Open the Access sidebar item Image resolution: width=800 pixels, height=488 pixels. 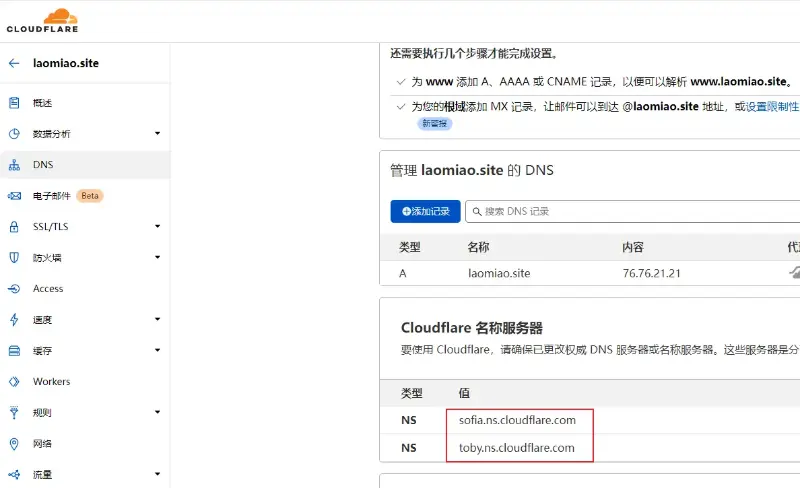pyautogui.click(x=47, y=289)
